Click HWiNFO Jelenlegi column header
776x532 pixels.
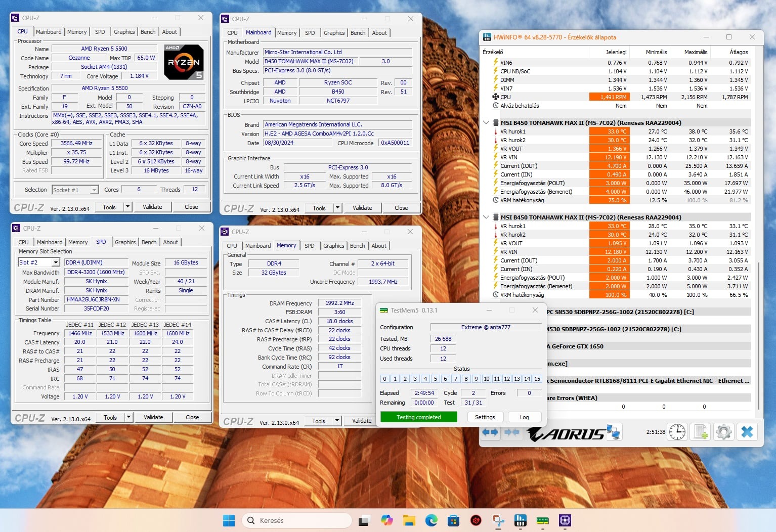tap(609, 52)
